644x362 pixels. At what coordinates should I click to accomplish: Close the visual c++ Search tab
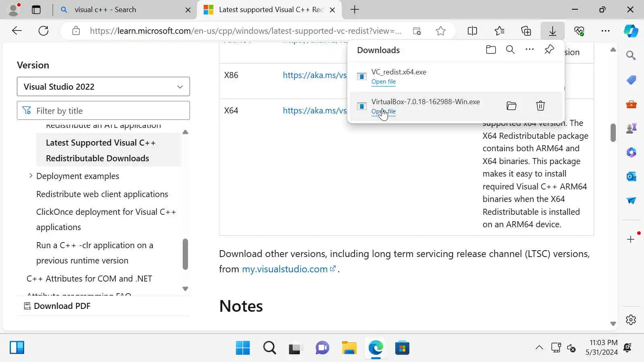[x=188, y=10]
